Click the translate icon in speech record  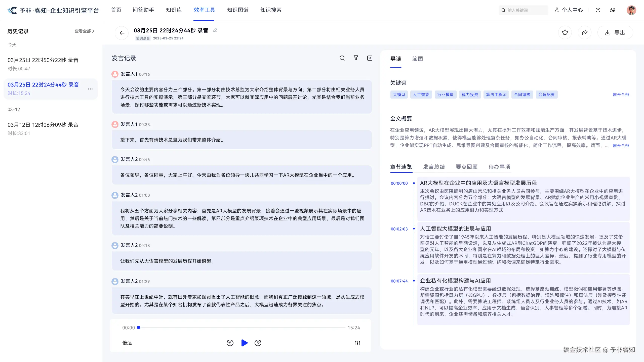[x=370, y=58]
